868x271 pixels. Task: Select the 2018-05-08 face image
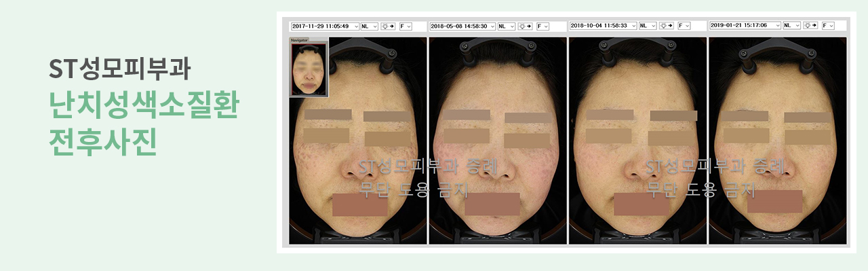(498, 141)
